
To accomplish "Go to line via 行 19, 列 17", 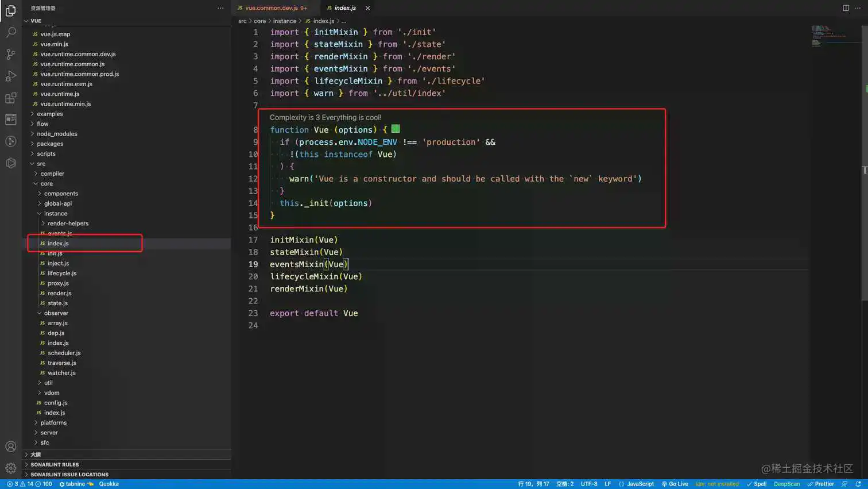I will 533,484.
